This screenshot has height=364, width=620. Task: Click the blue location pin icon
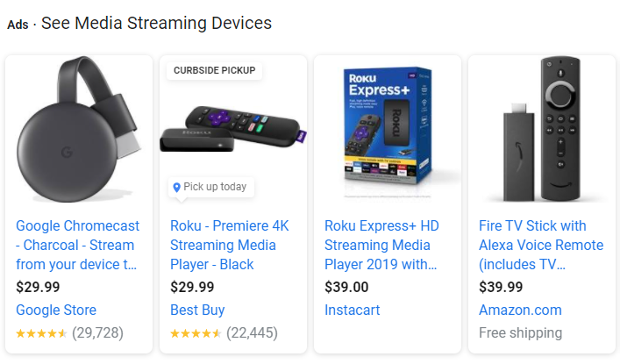coord(177,187)
